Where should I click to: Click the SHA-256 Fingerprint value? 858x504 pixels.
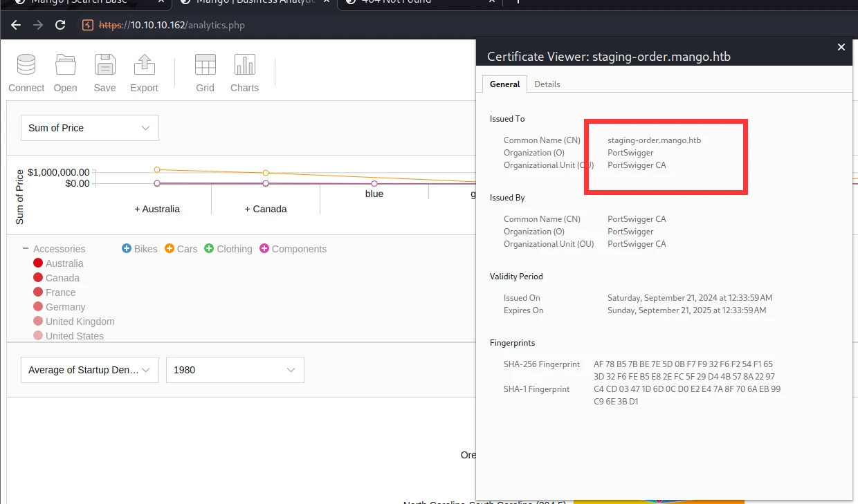(x=684, y=371)
